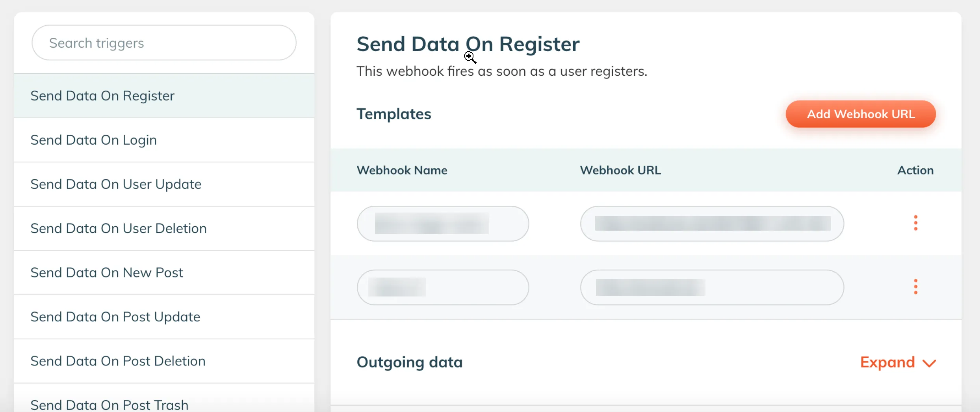Open the Send Data On Post Deletion trigger

click(118, 361)
